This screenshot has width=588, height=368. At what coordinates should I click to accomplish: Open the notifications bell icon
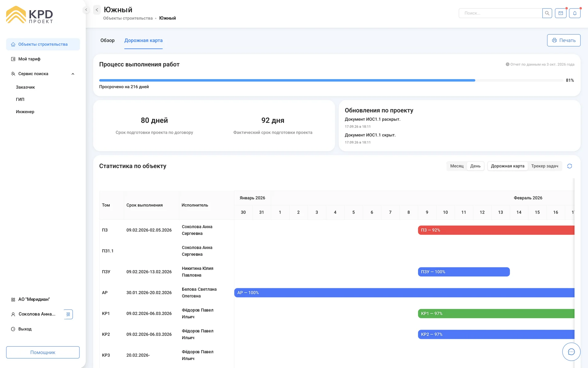coord(575,13)
